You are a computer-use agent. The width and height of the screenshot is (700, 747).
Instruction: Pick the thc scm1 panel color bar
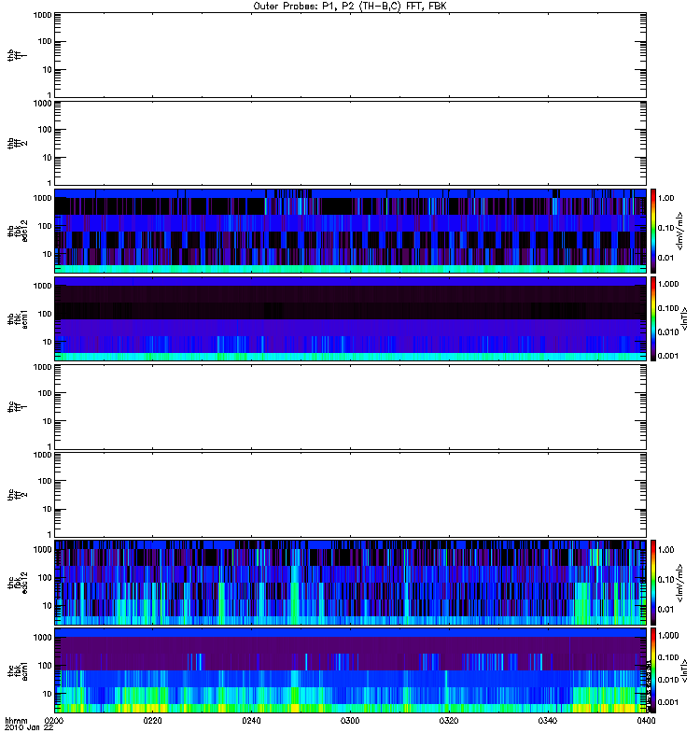pyautogui.click(x=653, y=670)
